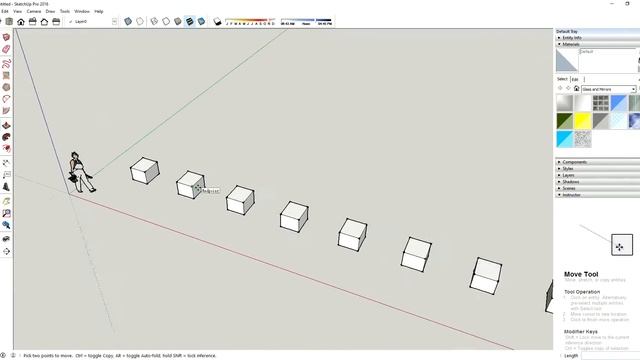Switch to the Select tab in Materials
Viewport: 640px width, 360px height.
562,79
